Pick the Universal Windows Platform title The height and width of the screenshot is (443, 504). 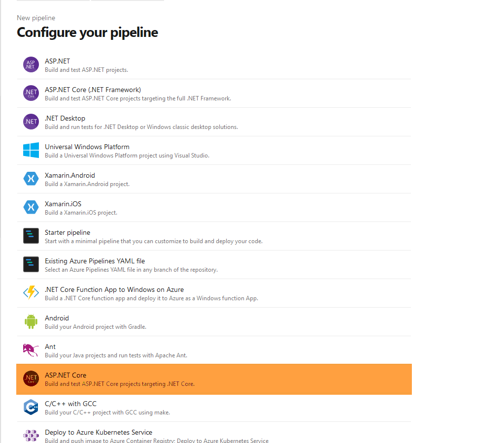[x=87, y=147]
